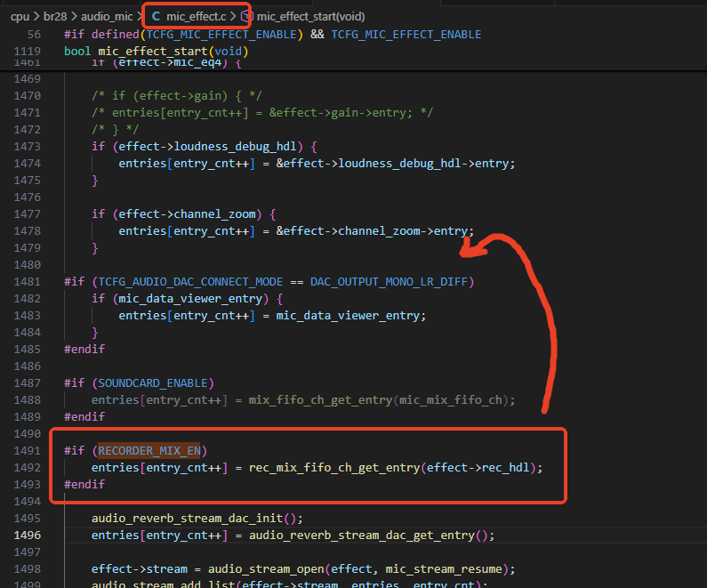707x588 pixels.
Task: Click the function symbol cube icon in breadcrumb
Action: coord(246,17)
